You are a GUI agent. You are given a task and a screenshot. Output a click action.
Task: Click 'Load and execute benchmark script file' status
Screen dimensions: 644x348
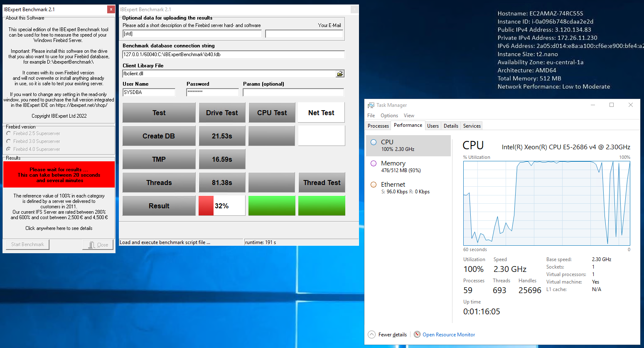165,242
